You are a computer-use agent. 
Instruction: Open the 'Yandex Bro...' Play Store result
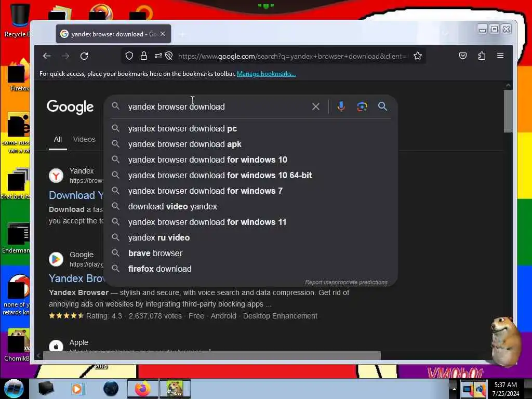77,278
